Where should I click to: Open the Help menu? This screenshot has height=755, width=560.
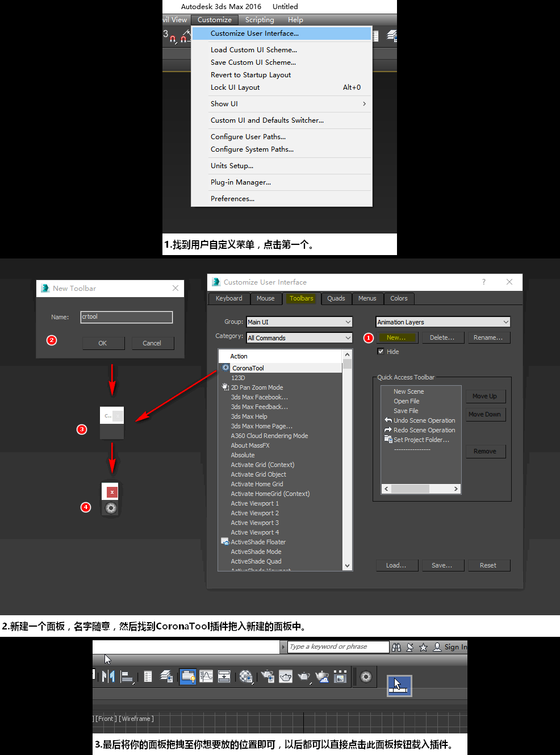point(295,20)
